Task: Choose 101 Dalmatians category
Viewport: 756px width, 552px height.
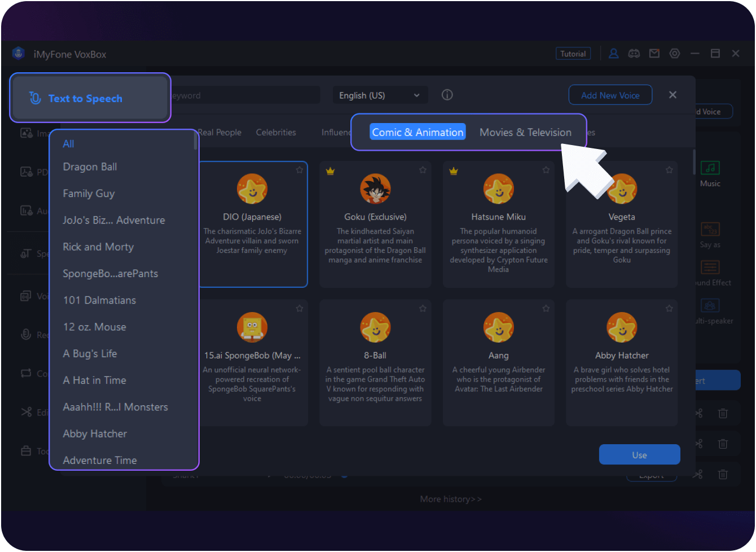Action: coord(99,300)
